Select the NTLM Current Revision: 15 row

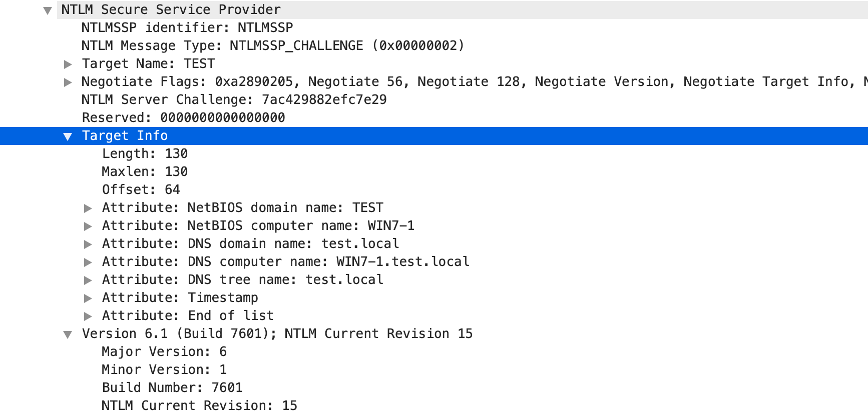point(199,405)
